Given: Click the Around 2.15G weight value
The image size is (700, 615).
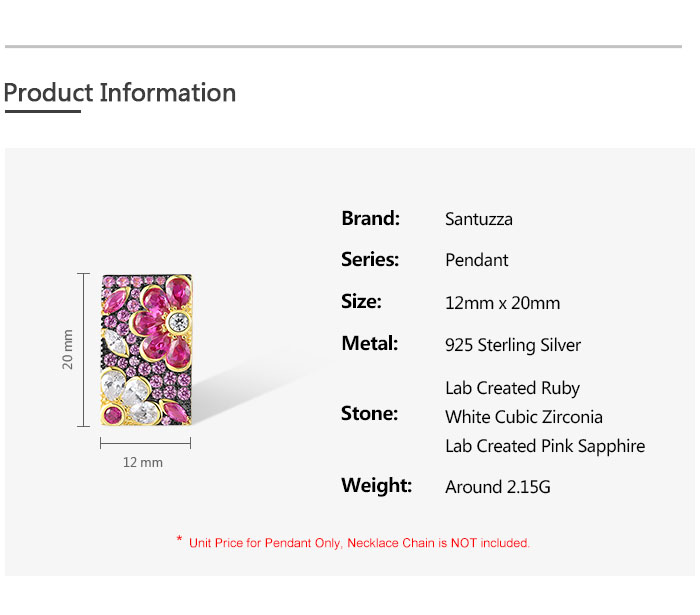Looking at the screenshot, I should [x=498, y=487].
